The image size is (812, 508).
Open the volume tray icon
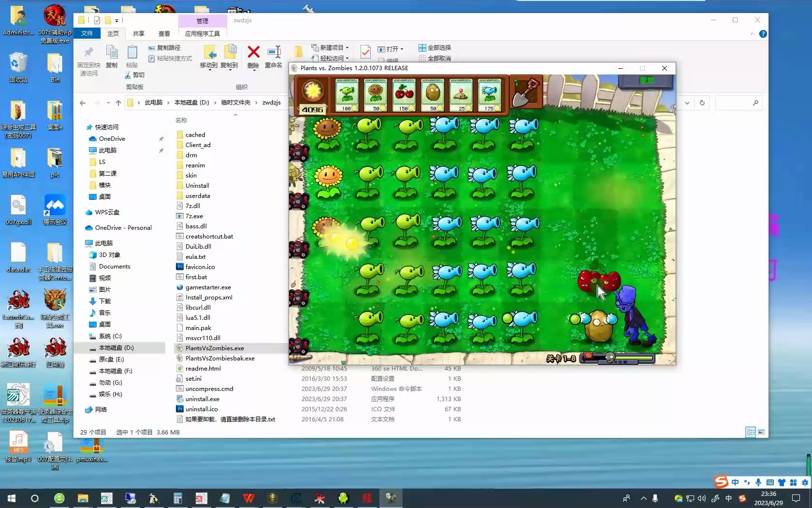(x=702, y=498)
